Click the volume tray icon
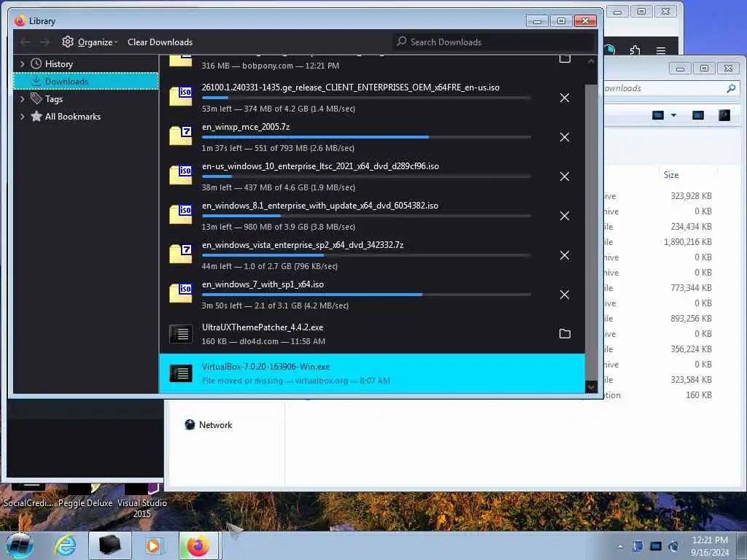 pyautogui.click(x=673, y=546)
